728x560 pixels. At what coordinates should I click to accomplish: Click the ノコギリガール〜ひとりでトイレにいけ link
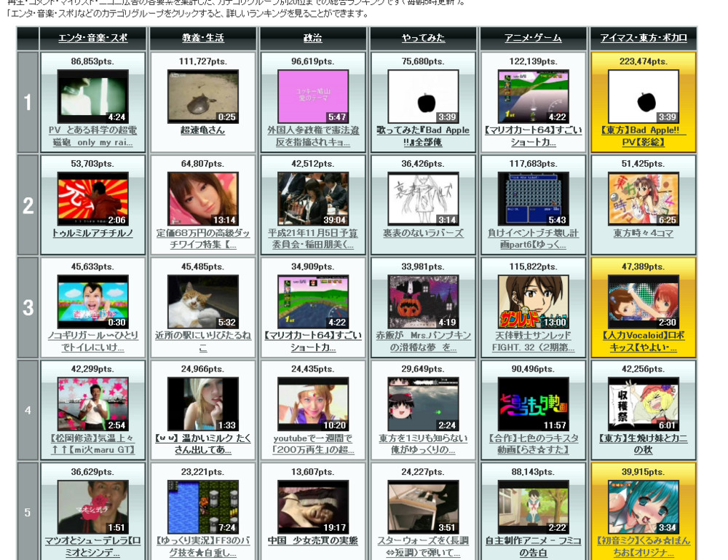coord(93,342)
